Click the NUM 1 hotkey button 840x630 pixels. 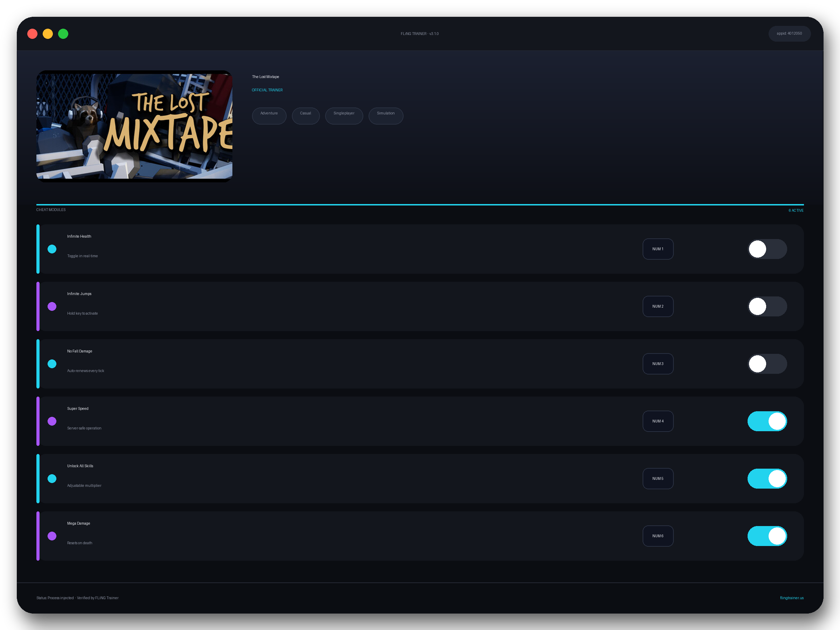coord(658,249)
